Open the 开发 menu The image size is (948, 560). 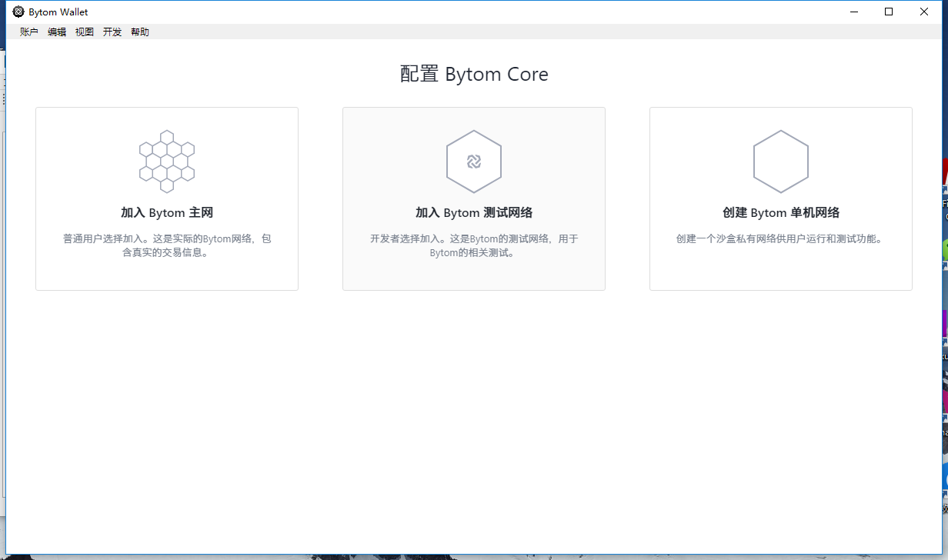point(112,32)
